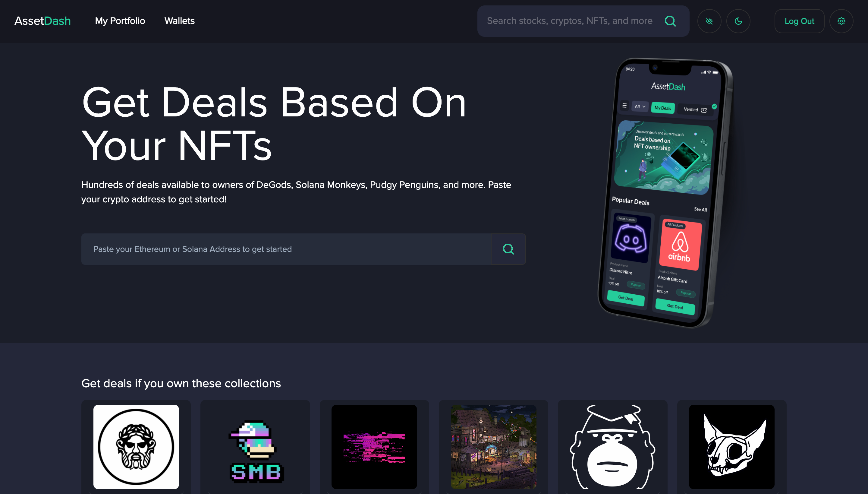Open My Portfolio tab
The image size is (868, 494).
tap(120, 21)
